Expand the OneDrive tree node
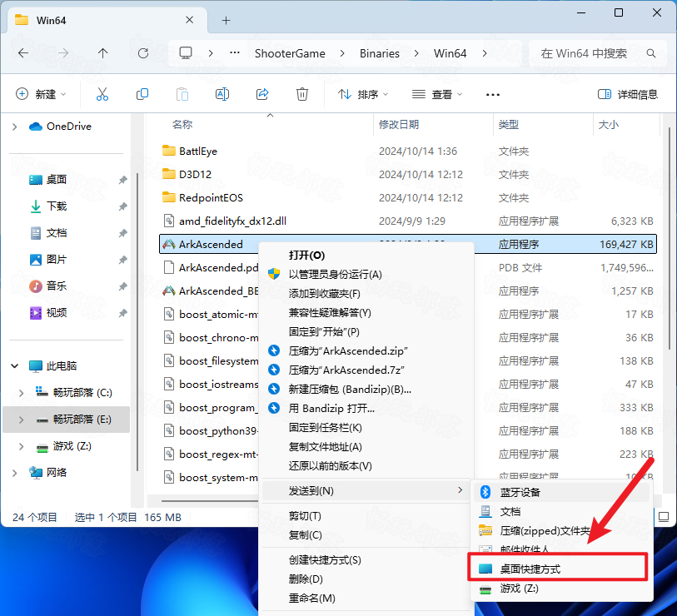The image size is (677, 616). [15, 127]
